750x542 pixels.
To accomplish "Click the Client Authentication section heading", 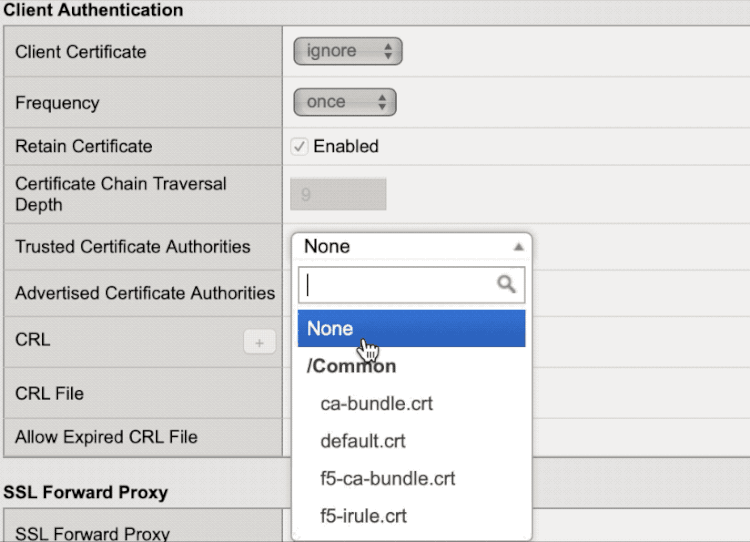I will click(94, 10).
